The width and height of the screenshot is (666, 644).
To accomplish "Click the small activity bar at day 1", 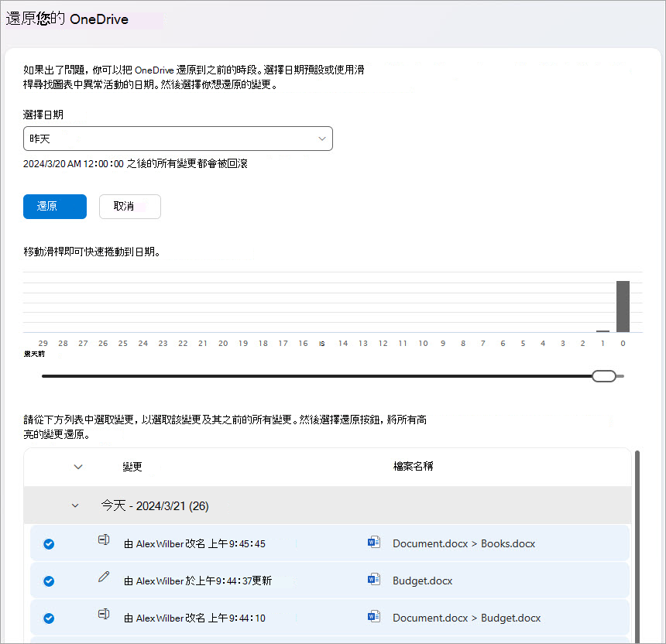I will [x=602, y=331].
